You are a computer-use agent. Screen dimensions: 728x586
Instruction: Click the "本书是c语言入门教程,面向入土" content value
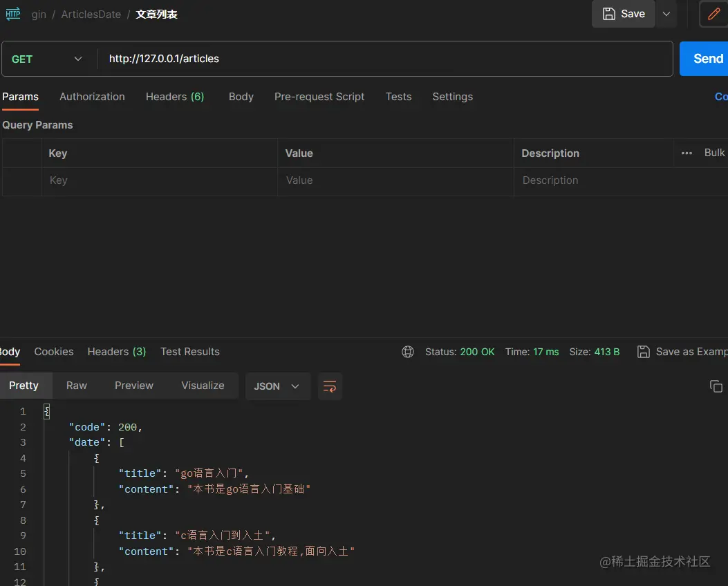(x=271, y=551)
